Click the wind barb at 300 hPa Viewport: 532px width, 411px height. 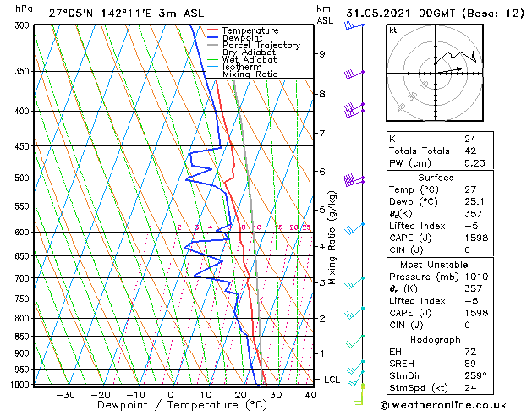pos(354,25)
